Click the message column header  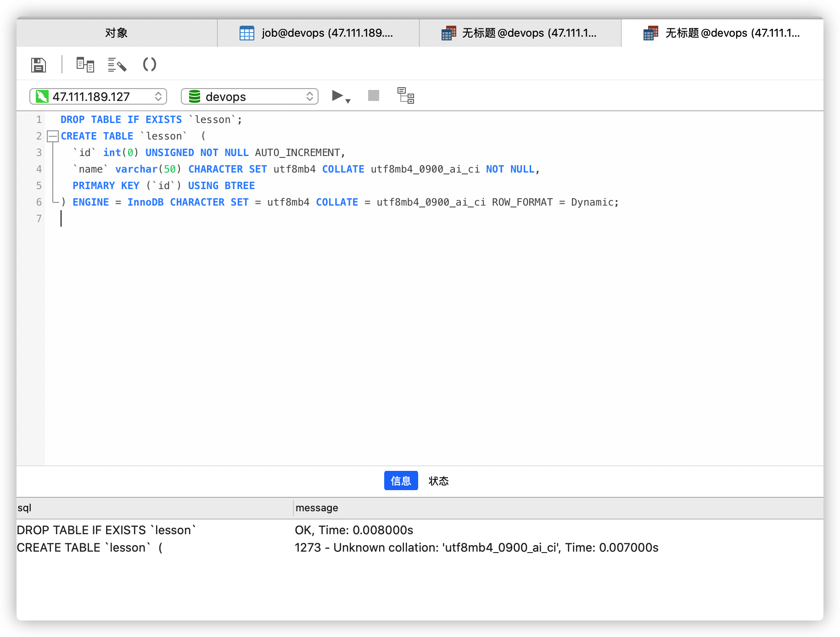[x=559, y=508]
